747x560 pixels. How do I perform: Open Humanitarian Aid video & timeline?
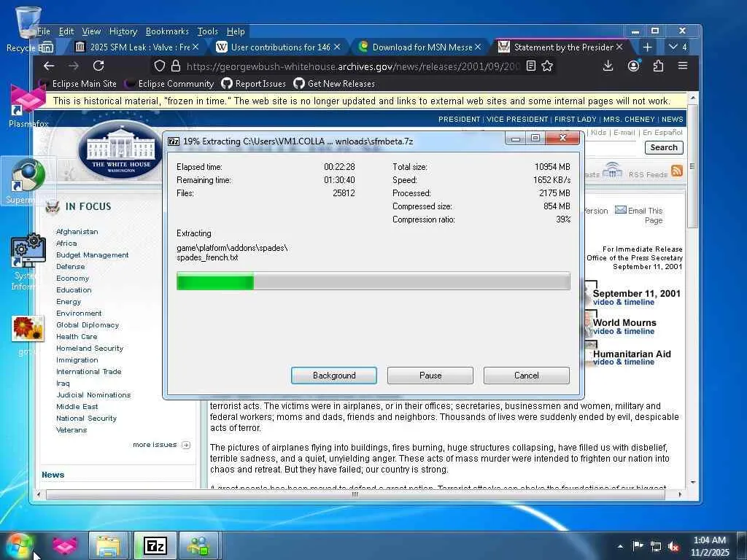tap(623, 362)
